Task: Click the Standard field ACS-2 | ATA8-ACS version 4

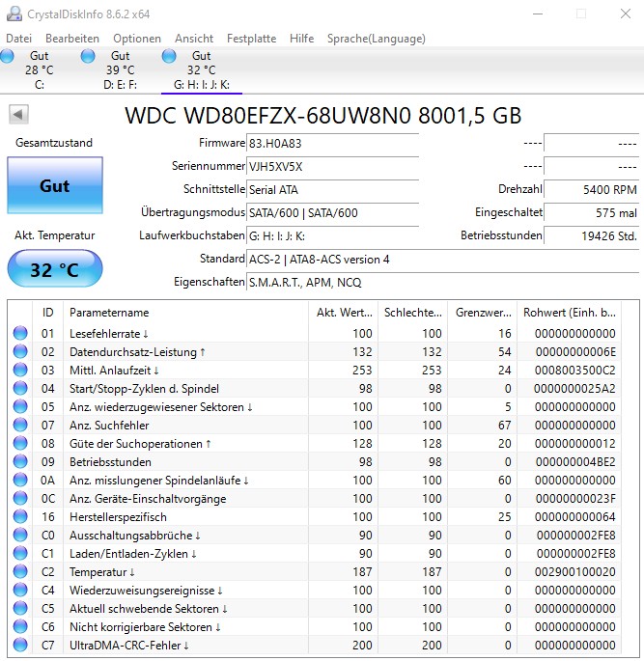Action: [x=443, y=259]
